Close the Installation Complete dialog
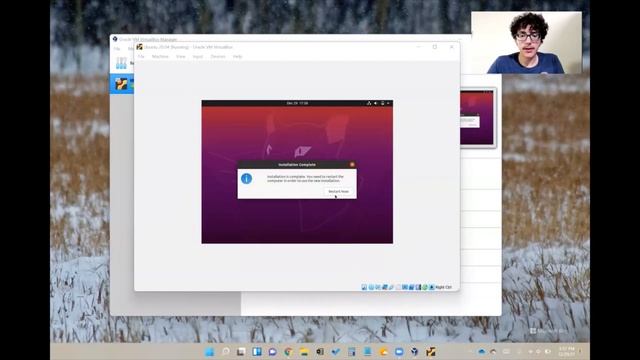 coord(352,164)
